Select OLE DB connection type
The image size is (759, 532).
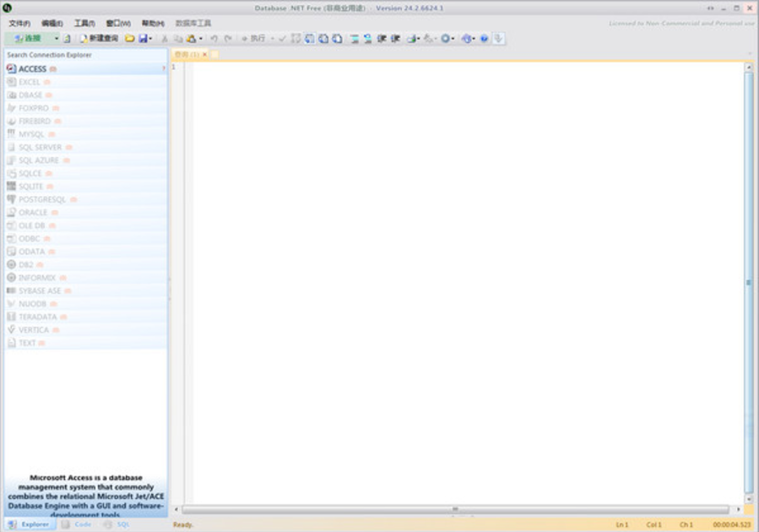85,225
